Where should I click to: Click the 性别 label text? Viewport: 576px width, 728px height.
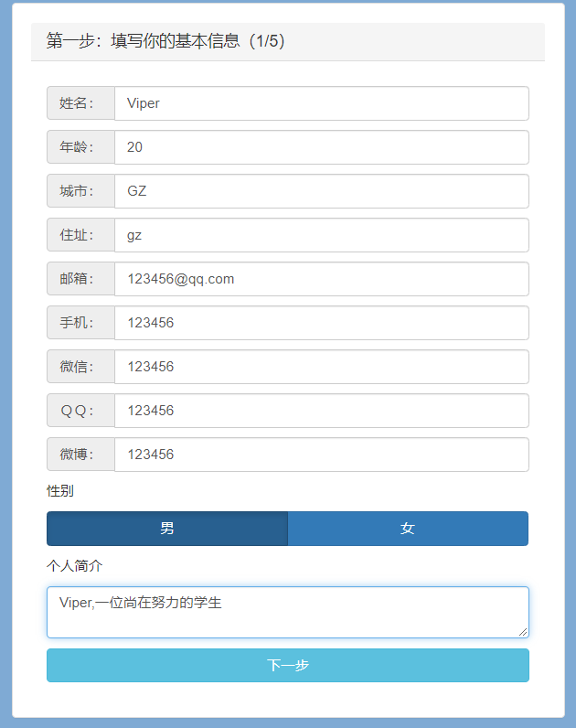point(60,491)
